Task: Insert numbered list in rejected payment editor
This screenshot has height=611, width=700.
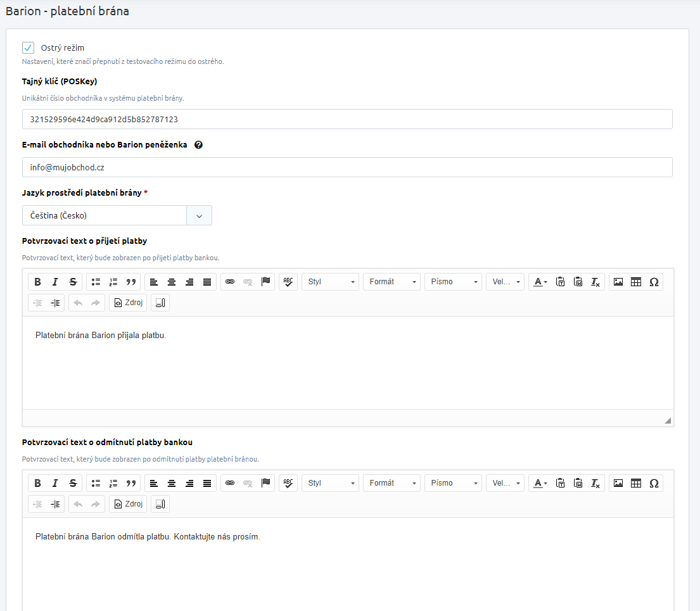Action: 113,483
